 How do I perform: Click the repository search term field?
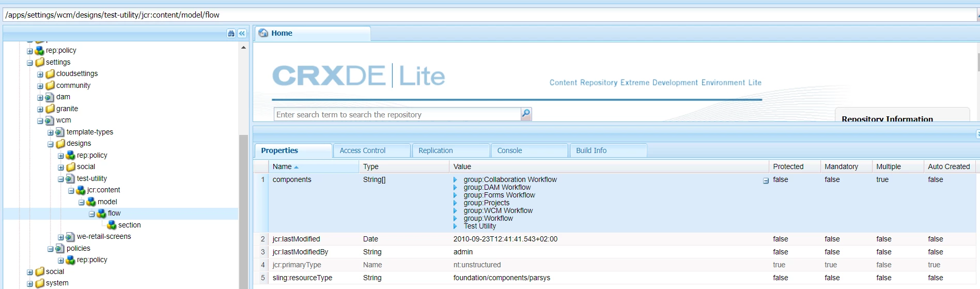(397, 114)
